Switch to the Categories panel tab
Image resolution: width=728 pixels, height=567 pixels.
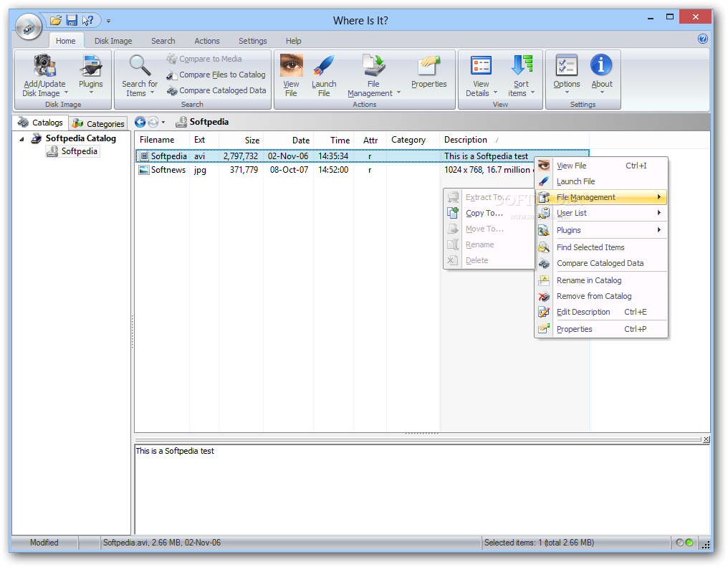point(98,123)
